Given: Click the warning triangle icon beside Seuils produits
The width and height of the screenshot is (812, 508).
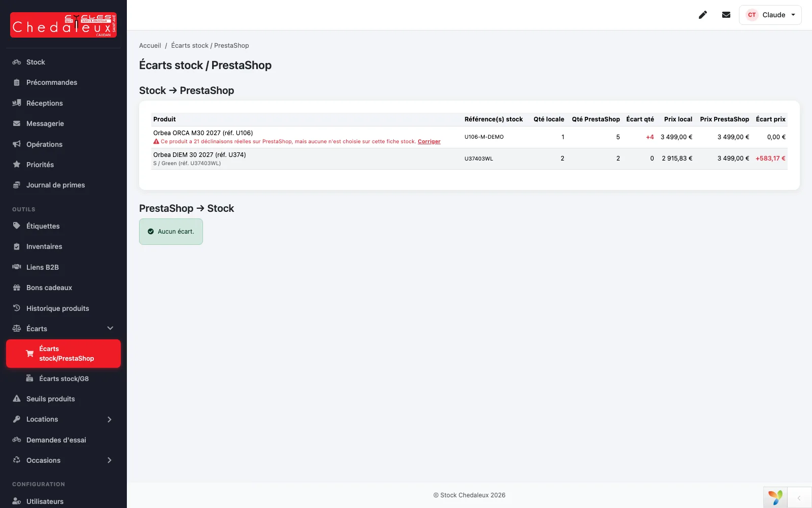Looking at the screenshot, I should 17,399.
